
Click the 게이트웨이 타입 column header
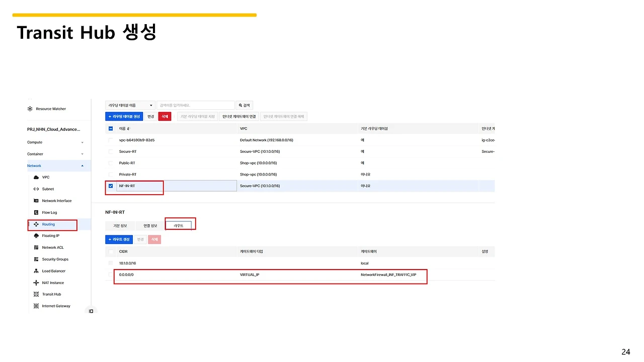pos(252,251)
